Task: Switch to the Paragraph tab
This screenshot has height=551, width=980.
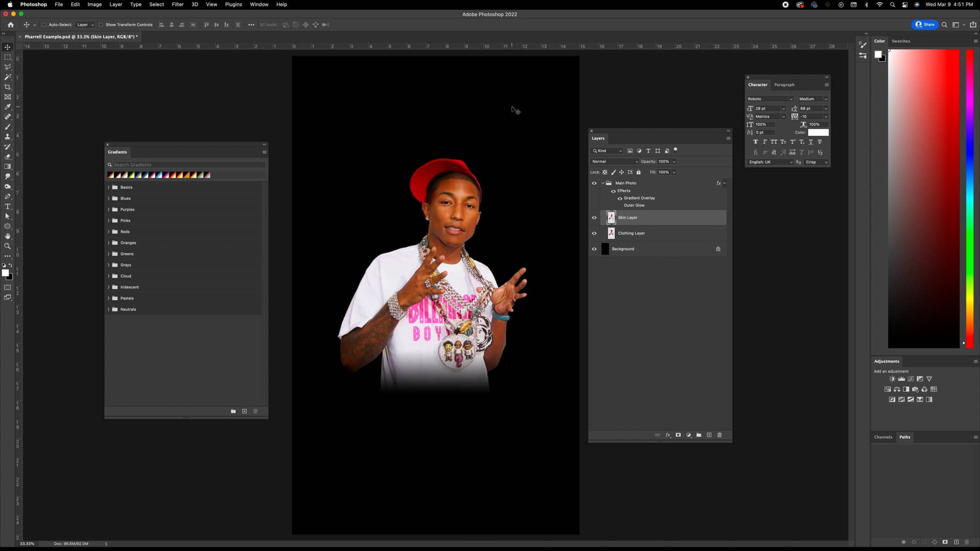Action: [x=785, y=85]
